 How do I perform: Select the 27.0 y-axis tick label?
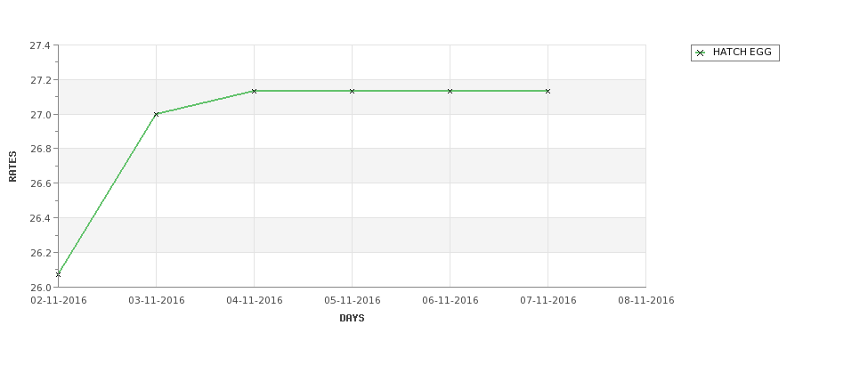[x=40, y=115]
